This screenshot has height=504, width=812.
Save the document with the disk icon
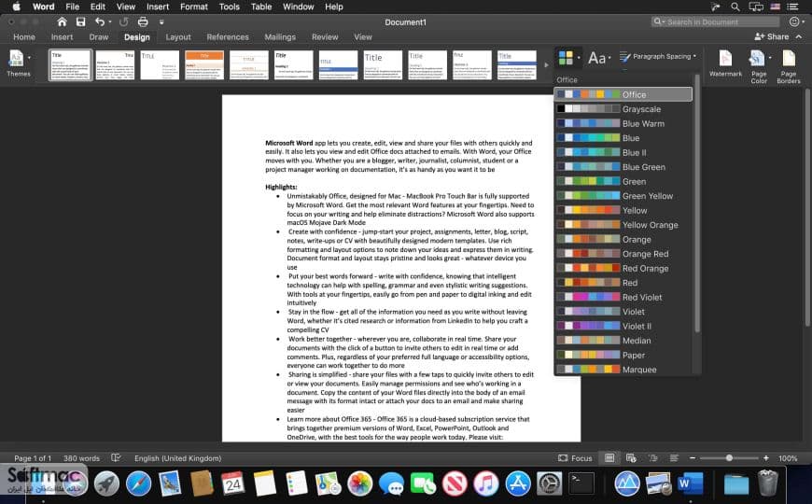pos(80,21)
